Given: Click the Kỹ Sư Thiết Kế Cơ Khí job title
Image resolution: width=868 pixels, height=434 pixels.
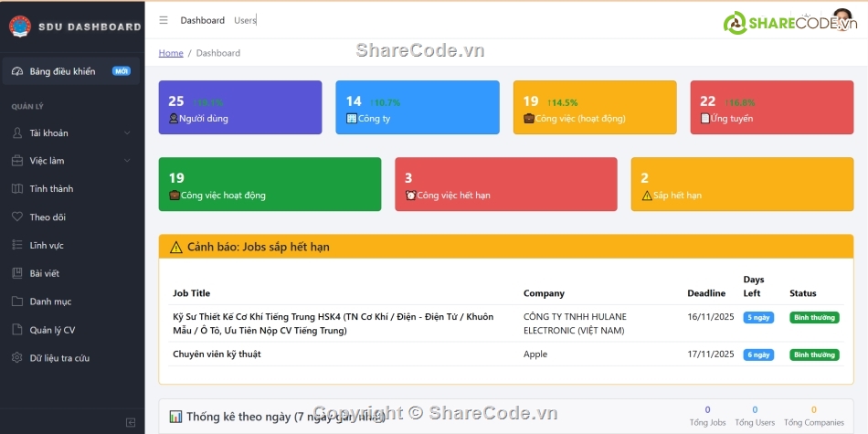Looking at the screenshot, I should pyautogui.click(x=333, y=323).
